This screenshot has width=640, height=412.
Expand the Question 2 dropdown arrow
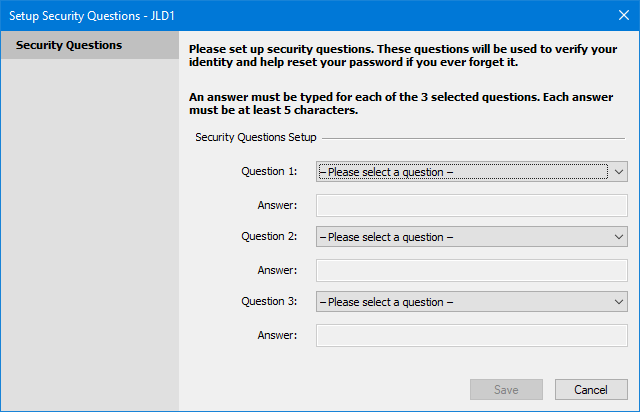point(619,237)
